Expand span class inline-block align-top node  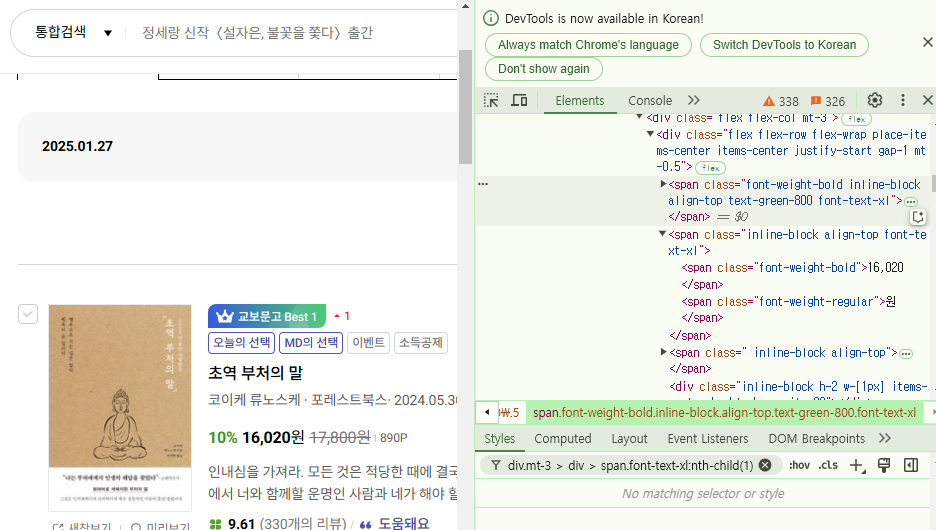[x=663, y=352]
